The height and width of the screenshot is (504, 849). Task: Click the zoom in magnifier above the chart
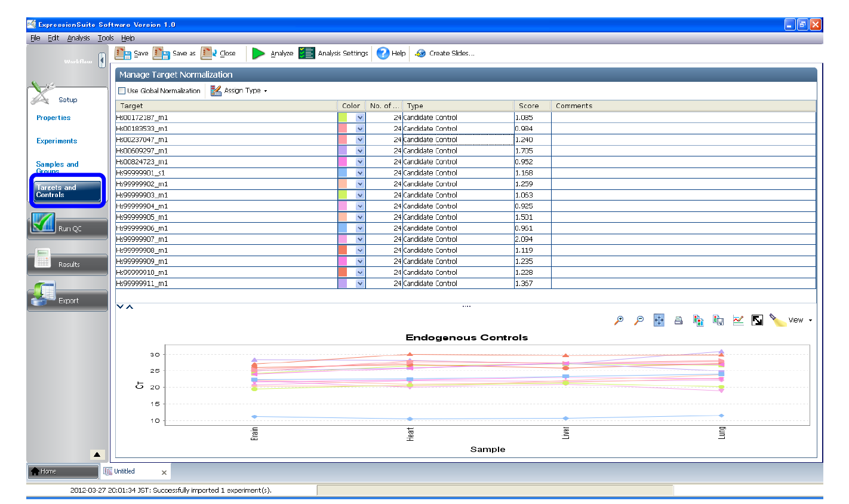point(619,321)
